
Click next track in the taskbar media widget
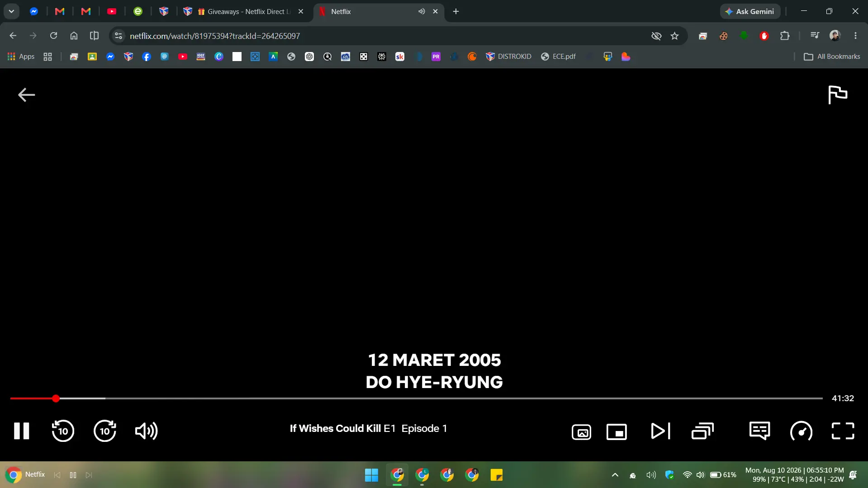[89, 475]
